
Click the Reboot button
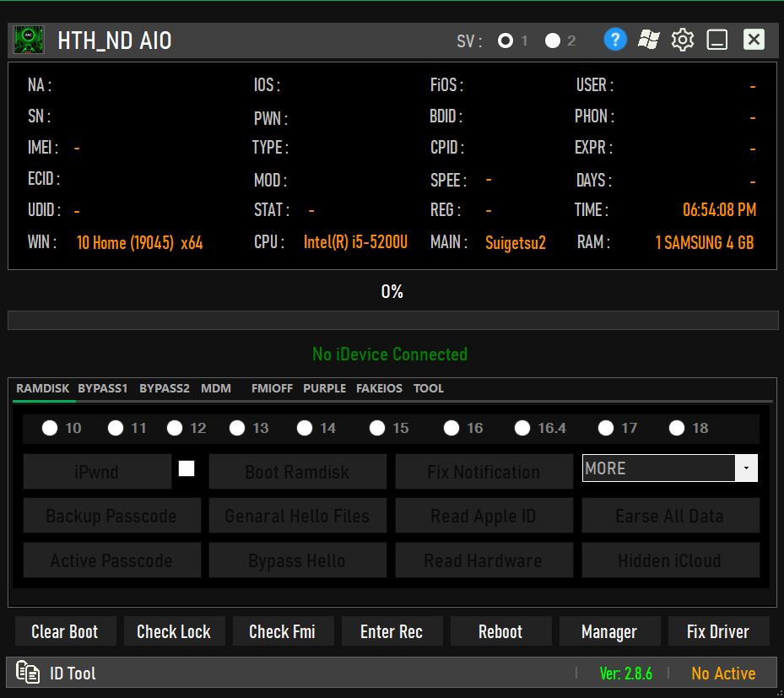501,631
